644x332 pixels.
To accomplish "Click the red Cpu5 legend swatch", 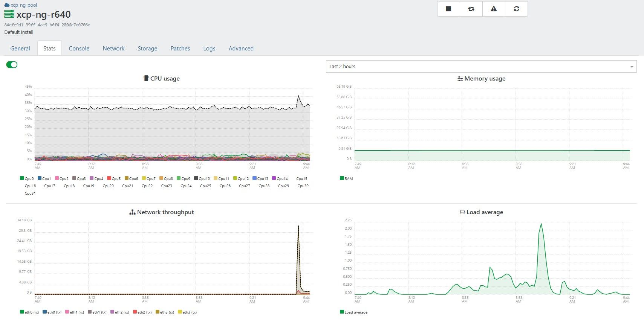I will [109, 178].
